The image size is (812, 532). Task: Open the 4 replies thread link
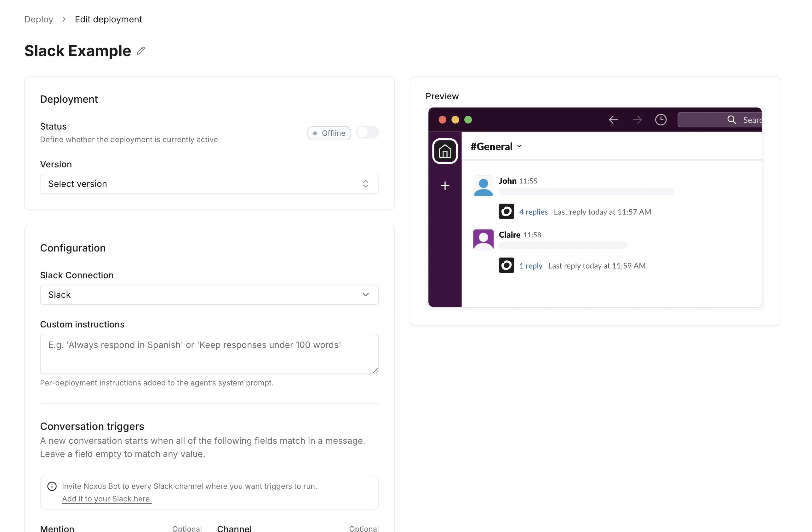pos(533,211)
